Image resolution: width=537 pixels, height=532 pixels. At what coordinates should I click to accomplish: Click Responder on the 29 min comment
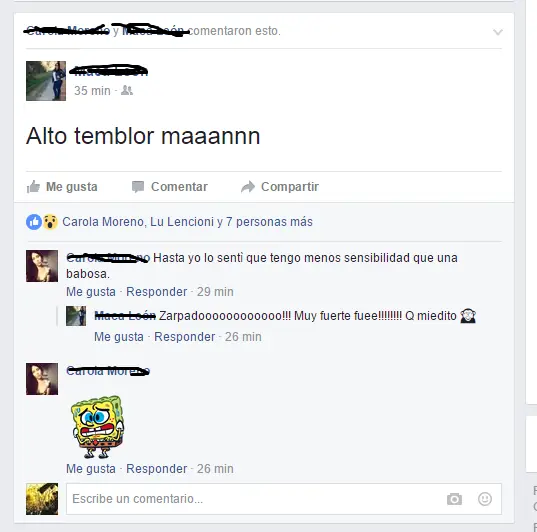157,292
